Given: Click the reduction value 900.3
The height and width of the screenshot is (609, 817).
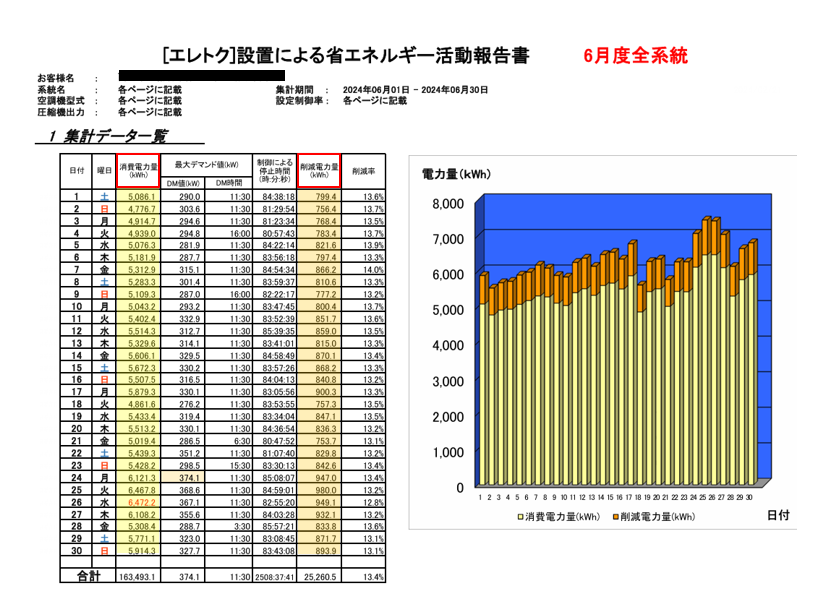Looking at the screenshot, I should tap(326, 392).
